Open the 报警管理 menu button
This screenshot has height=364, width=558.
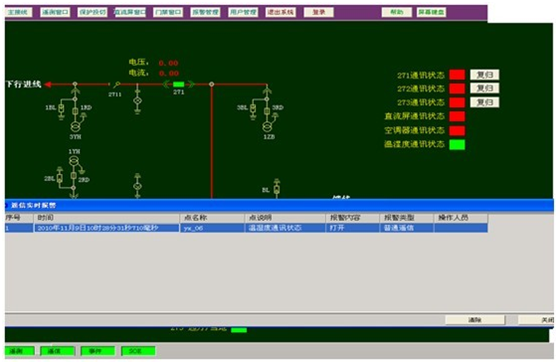pyautogui.click(x=205, y=12)
